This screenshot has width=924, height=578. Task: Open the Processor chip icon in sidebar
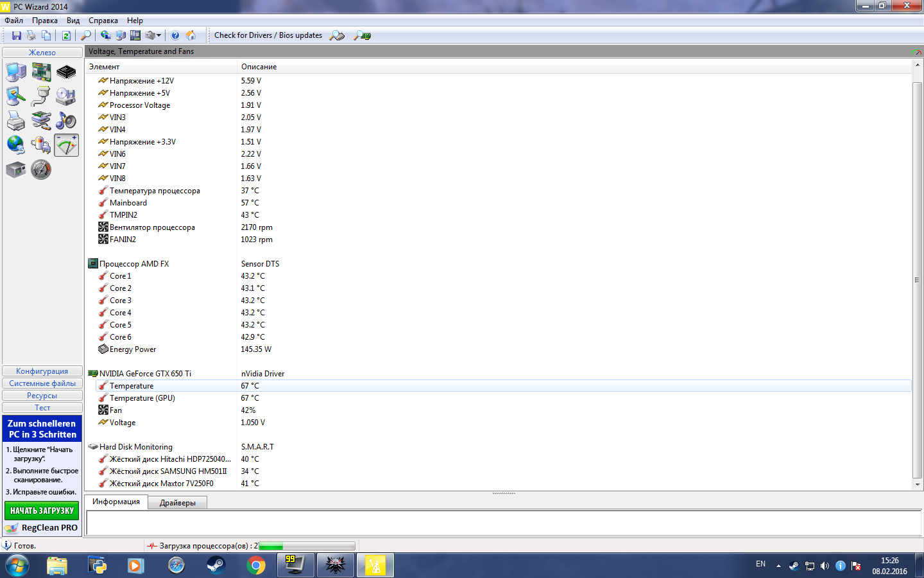(x=66, y=72)
